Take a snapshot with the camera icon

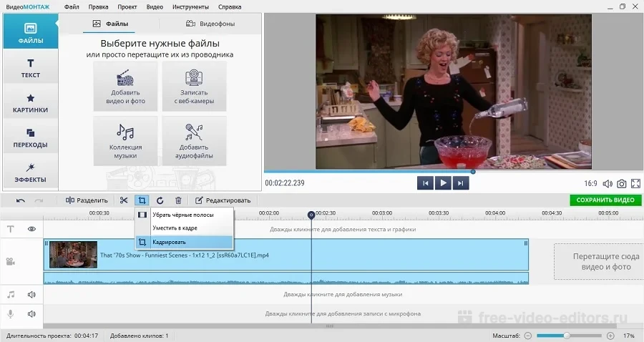coord(622,184)
